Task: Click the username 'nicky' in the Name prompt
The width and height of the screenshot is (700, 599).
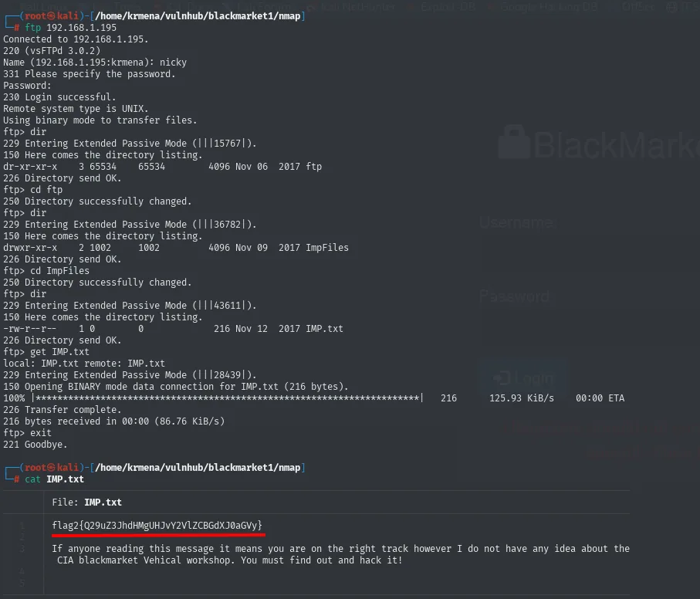Action: [x=173, y=63]
